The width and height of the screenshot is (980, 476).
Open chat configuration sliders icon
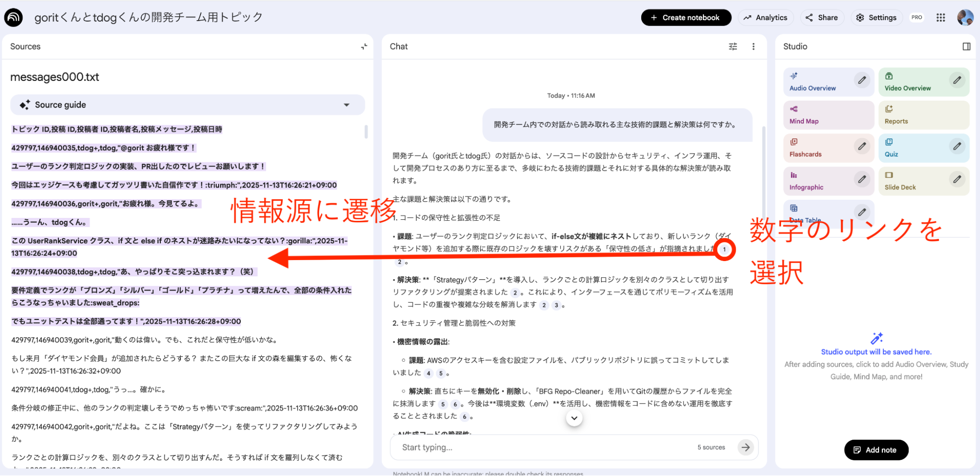click(733, 47)
